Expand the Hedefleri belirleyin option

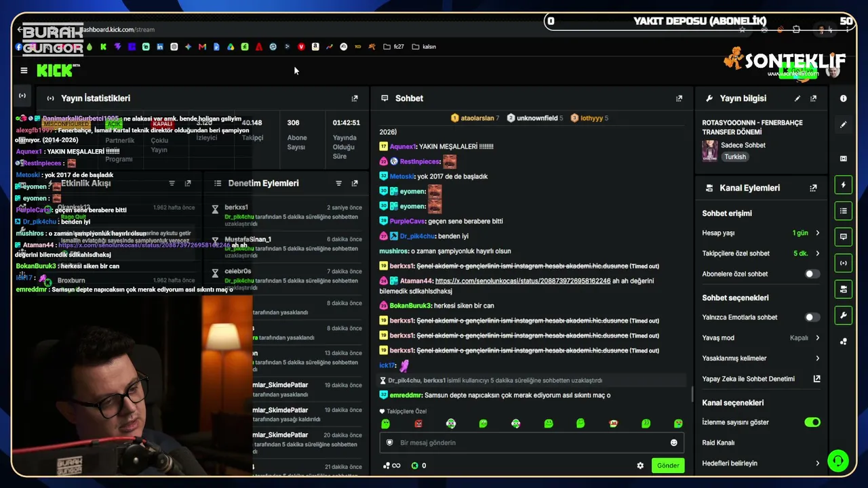pos(761,464)
